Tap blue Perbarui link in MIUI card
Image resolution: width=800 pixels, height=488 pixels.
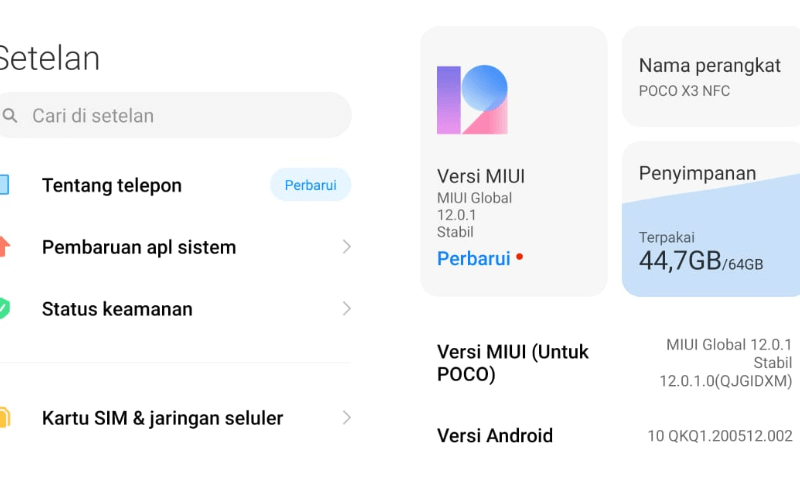coord(473,259)
